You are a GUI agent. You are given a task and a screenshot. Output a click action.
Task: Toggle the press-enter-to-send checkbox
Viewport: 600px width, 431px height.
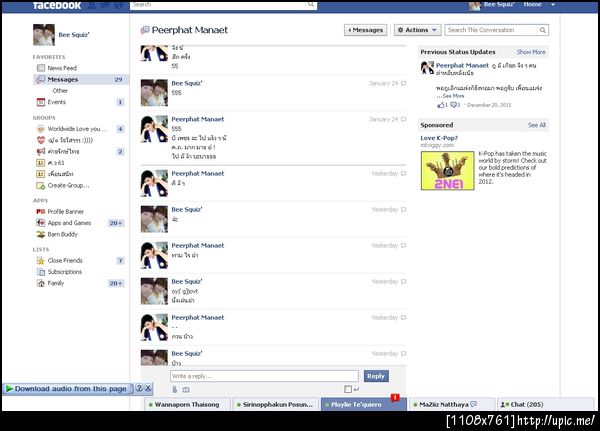point(348,389)
